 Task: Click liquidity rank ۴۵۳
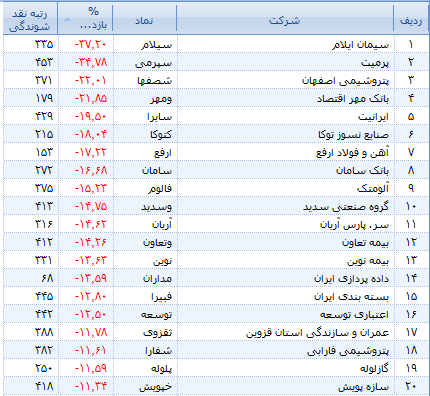44,62
